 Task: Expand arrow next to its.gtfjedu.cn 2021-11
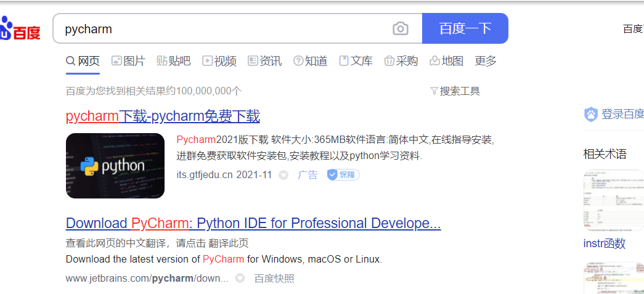[x=283, y=175]
